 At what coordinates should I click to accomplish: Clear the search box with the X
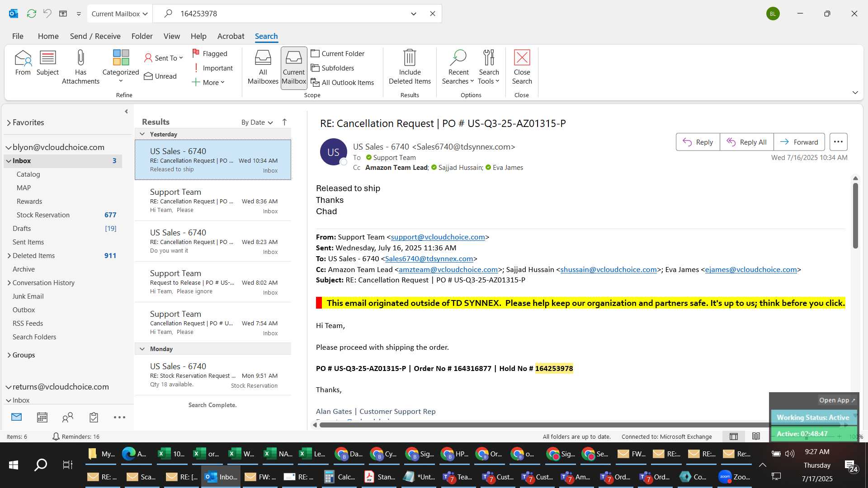pyautogui.click(x=433, y=14)
